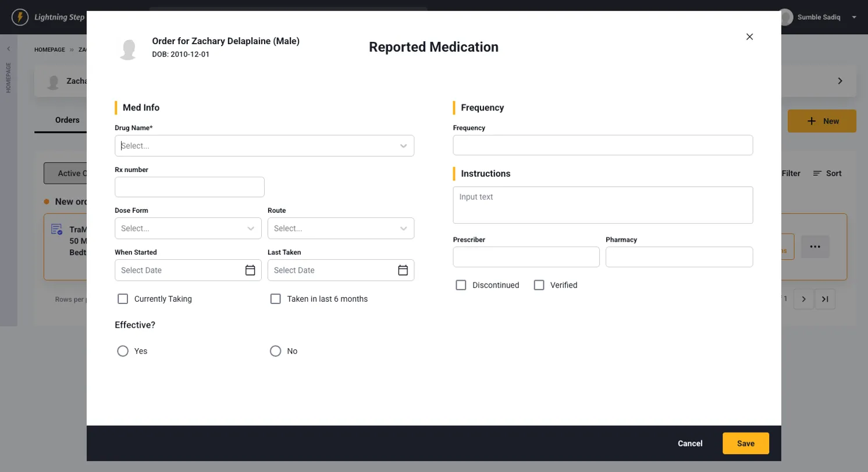Open the Drug Name dropdown
Screen dimensions: 868x472
[x=264, y=146]
